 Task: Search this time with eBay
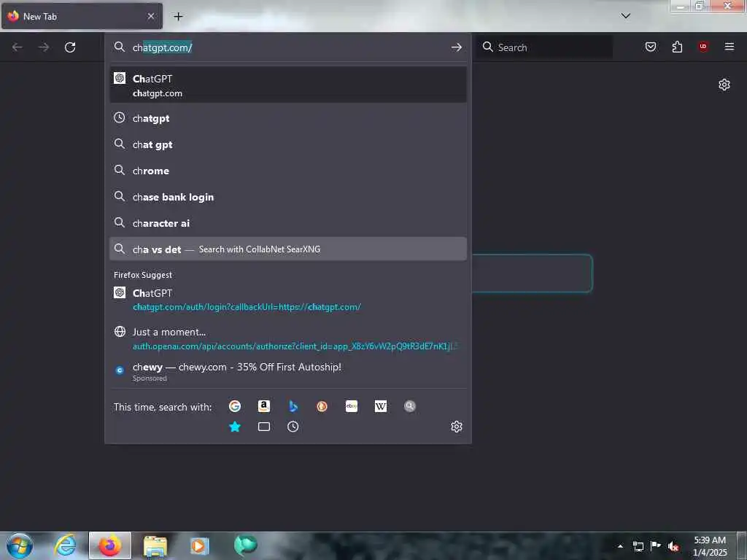352,406
